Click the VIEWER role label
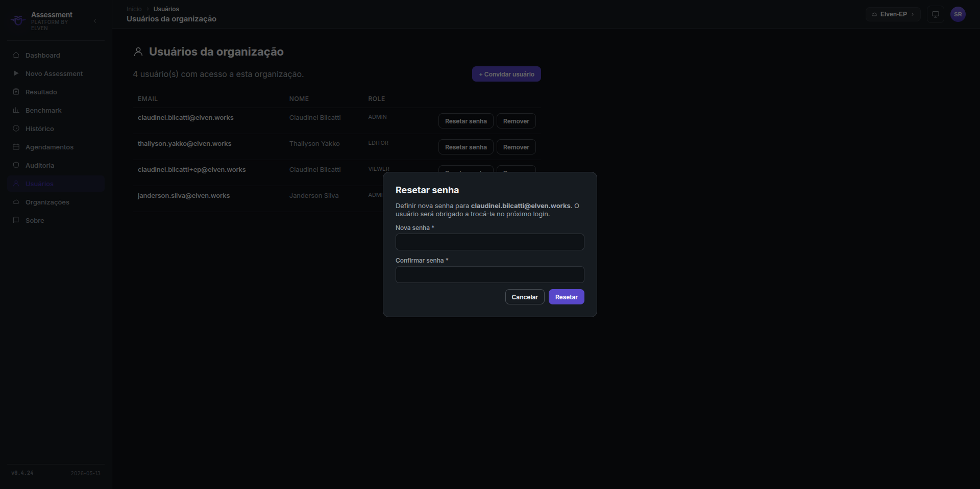 pyautogui.click(x=379, y=169)
